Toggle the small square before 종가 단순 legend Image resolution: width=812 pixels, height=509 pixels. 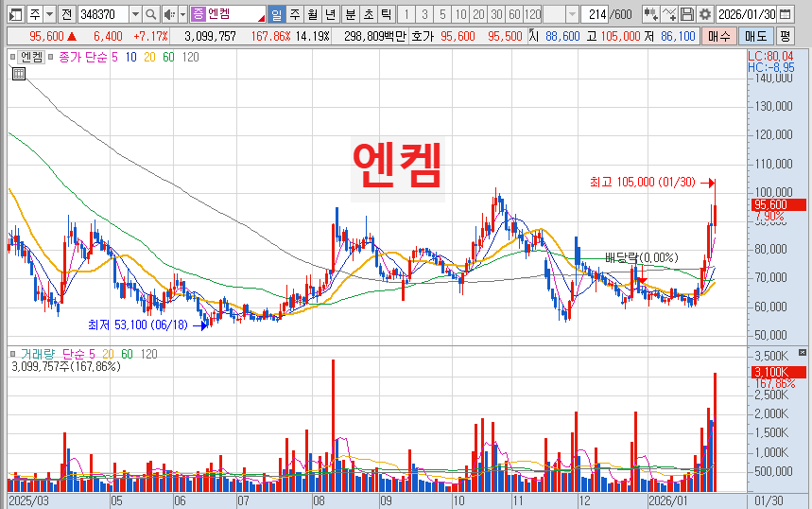click(51, 57)
